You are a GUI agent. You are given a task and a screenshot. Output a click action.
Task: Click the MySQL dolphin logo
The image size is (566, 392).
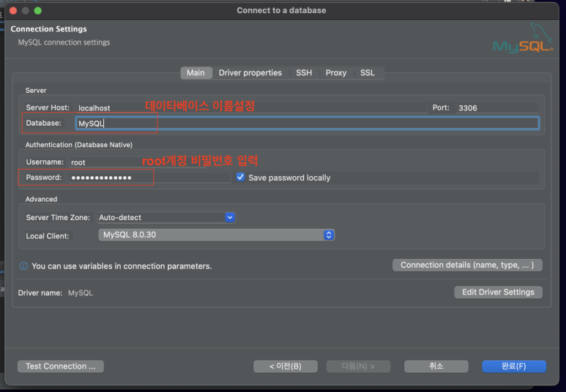pos(523,38)
